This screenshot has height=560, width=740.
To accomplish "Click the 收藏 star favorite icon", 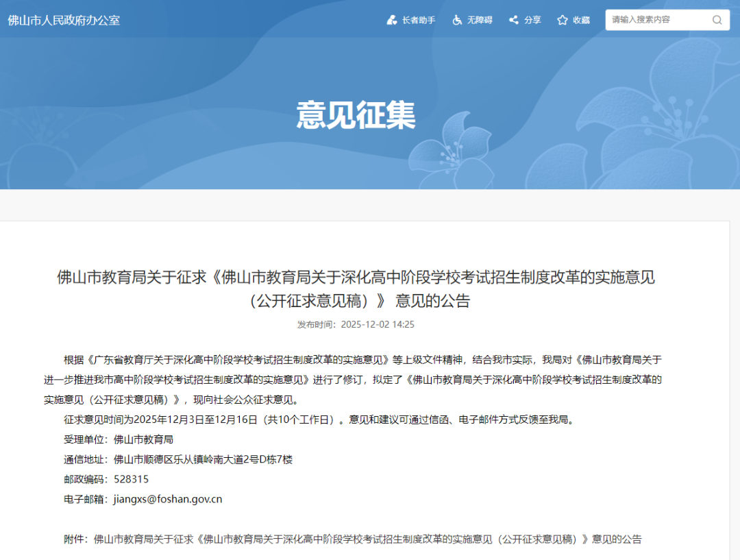I will (563, 20).
